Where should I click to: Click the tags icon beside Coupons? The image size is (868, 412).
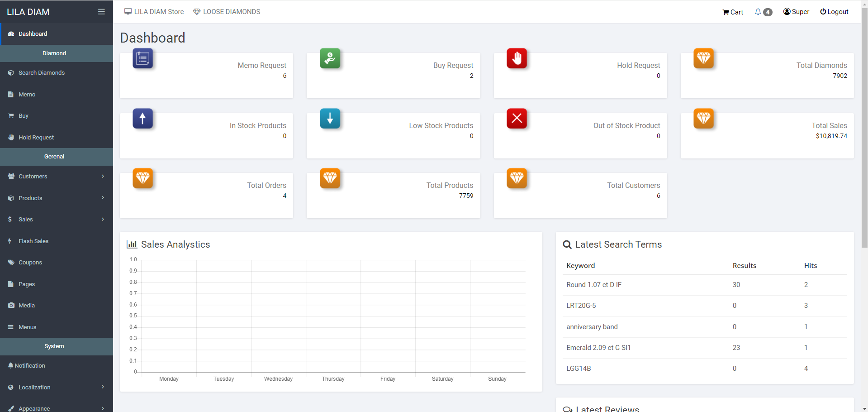(x=11, y=263)
